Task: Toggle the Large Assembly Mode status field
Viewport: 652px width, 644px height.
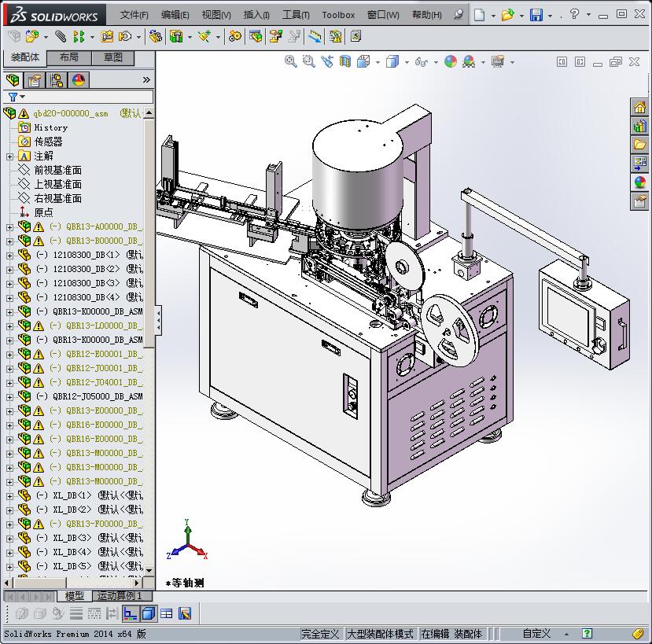Action: [380, 634]
